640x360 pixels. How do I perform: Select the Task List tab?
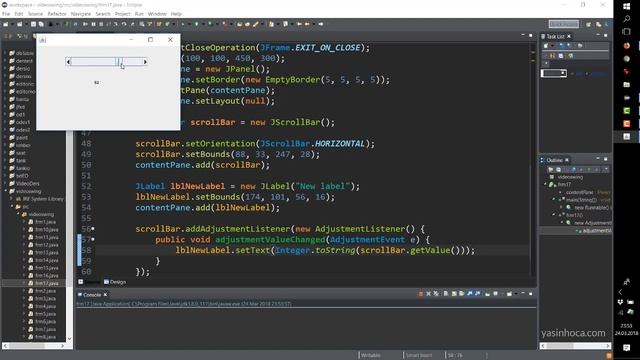click(555, 36)
